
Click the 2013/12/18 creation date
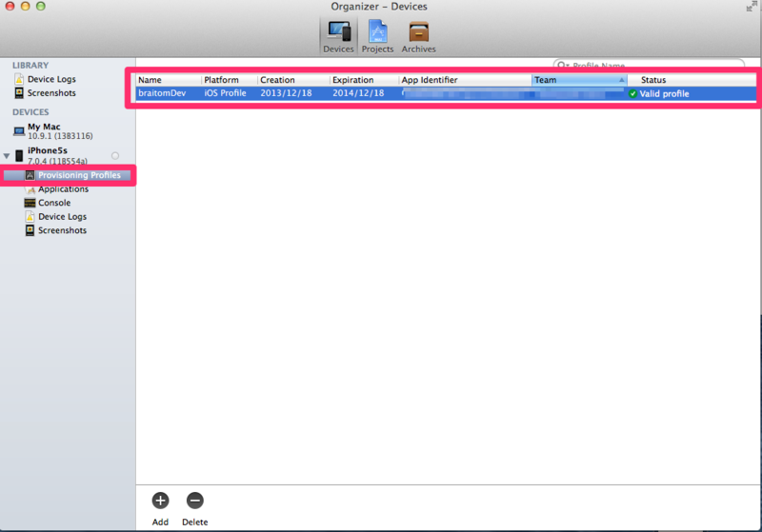[286, 93]
